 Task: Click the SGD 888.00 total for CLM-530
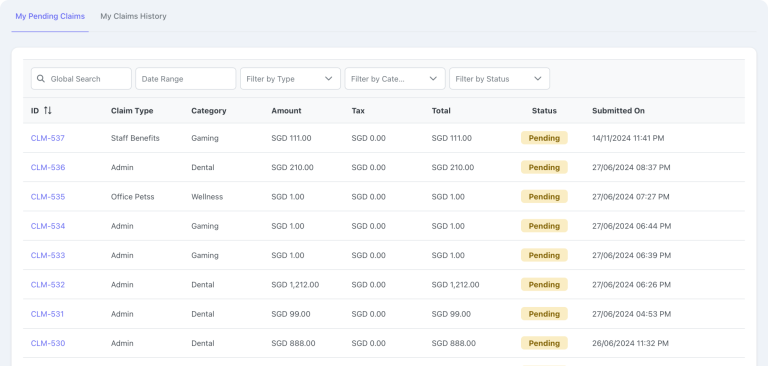pos(454,343)
